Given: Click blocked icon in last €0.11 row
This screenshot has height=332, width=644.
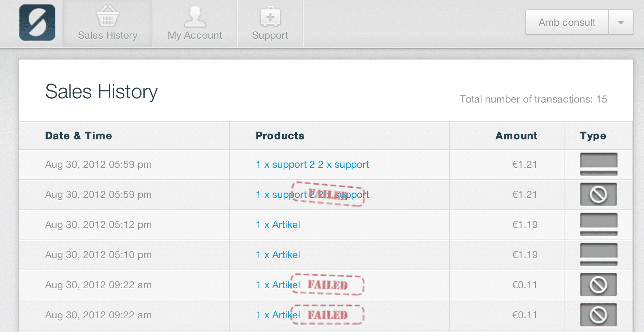Looking at the screenshot, I should [599, 315].
